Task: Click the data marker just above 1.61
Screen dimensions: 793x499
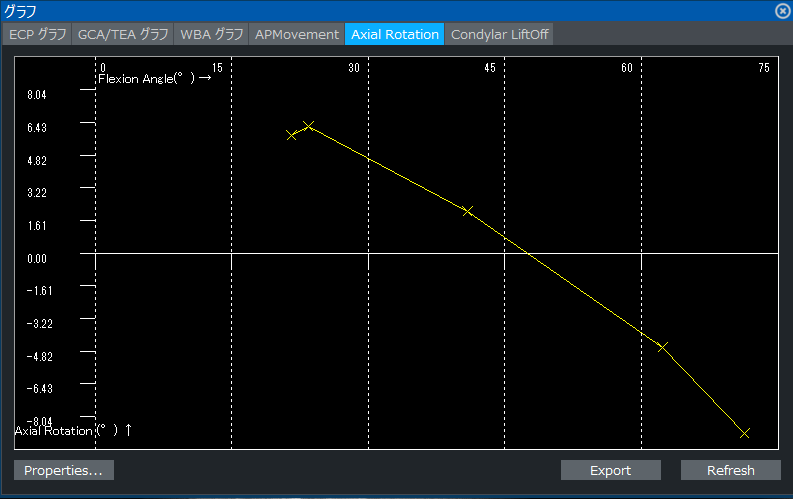Action: [x=467, y=211]
